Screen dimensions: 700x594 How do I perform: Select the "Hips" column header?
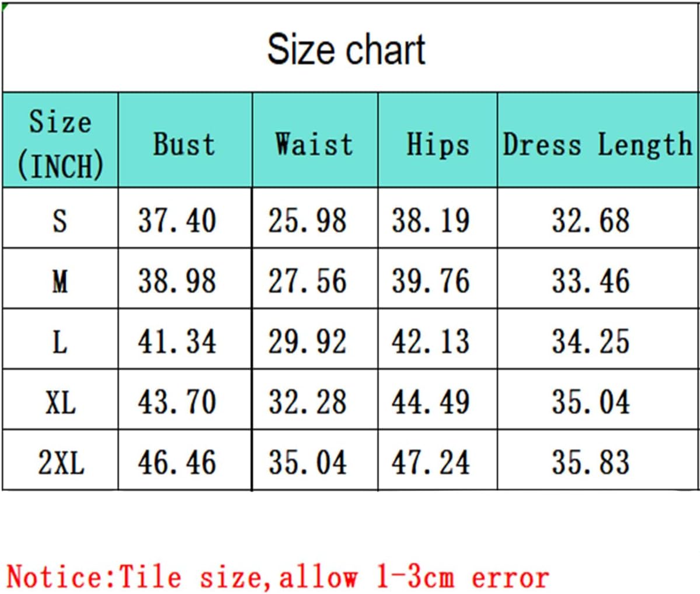pyautogui.click(x=437, y=144)
